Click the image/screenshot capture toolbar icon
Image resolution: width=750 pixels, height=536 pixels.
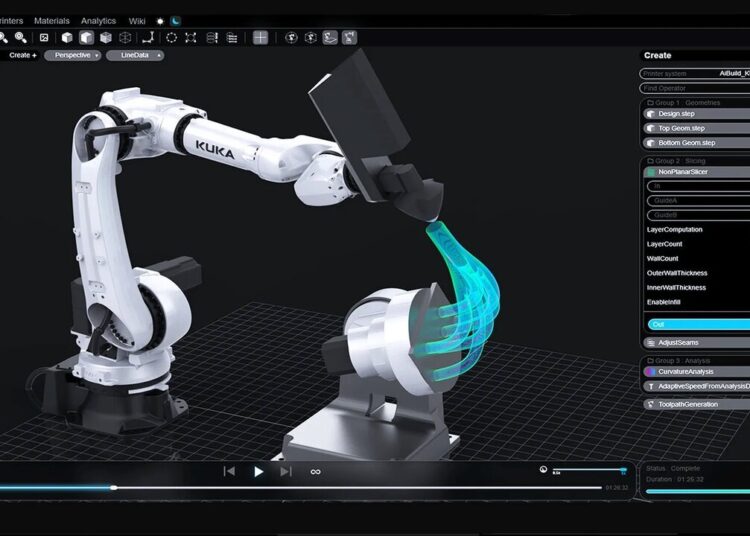(44, 37)
